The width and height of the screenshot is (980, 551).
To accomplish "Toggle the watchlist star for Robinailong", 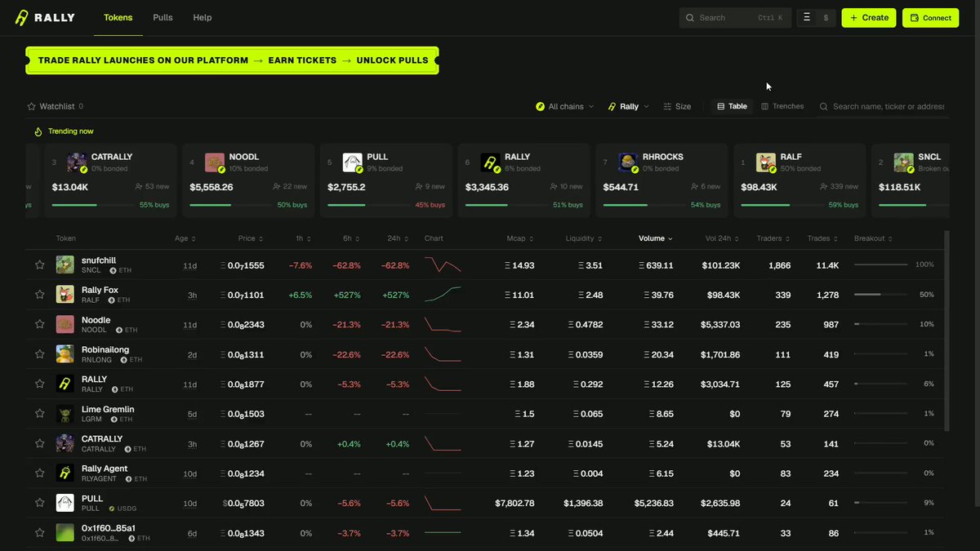I will click(x=39, y=354).
